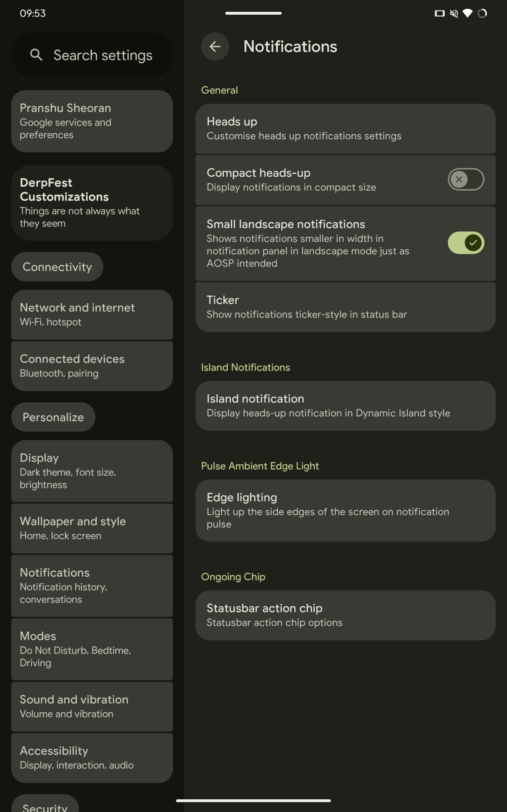The image size is (507, 812).
Task: Tap the bottom navigation gesture handle
Action: pyautogui.click(x=253, y=801)
